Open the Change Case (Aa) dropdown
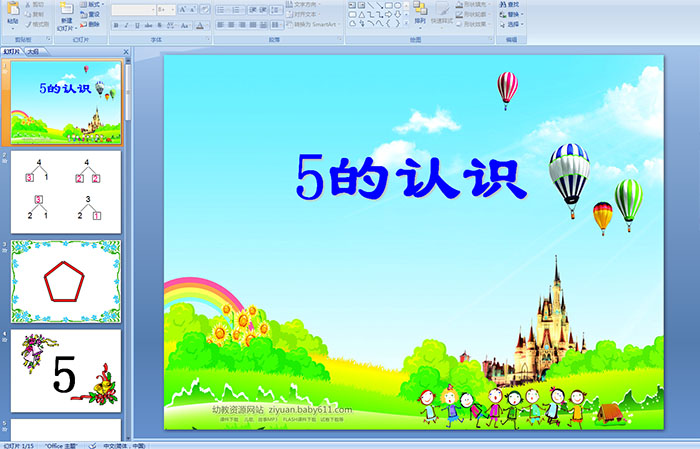The width and height of the screenshot is (700, 449). click(x=185, y=25)
